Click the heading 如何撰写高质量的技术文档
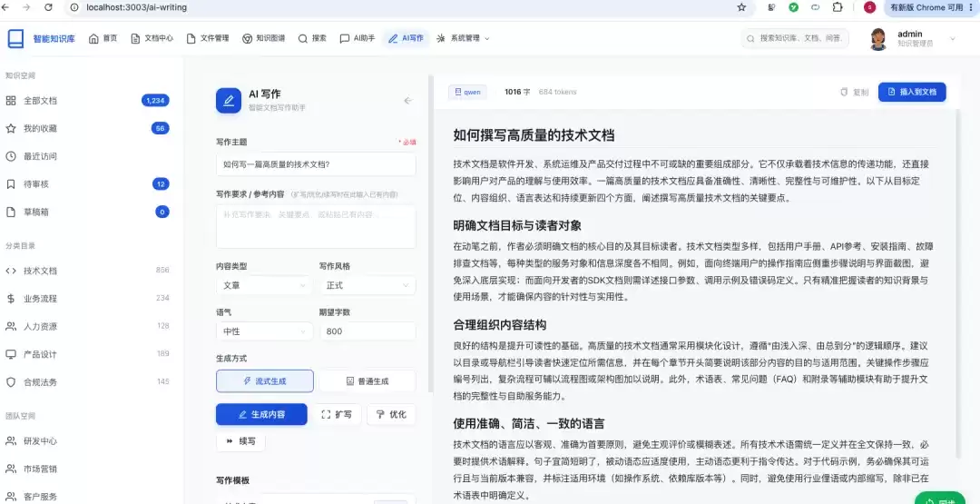 click(x=534, y=135)
